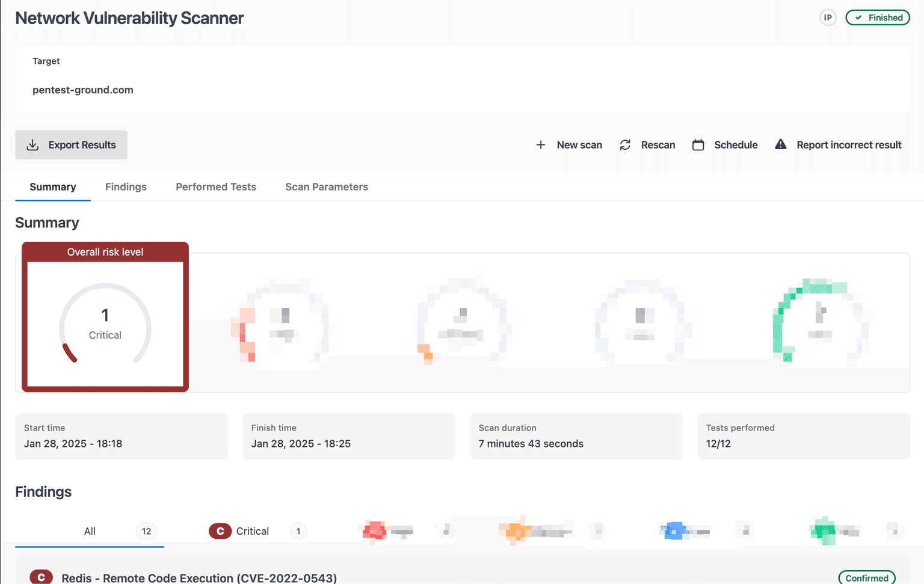Open the Performed Tests tab

216,187
